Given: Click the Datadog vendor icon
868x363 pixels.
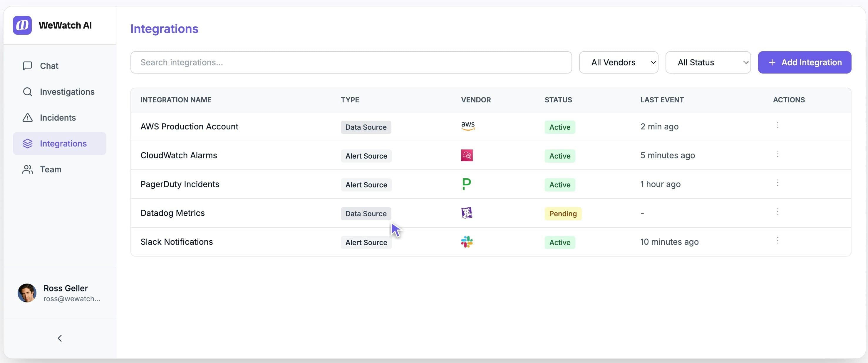Looking at the screenshot, I should point(467,213).
